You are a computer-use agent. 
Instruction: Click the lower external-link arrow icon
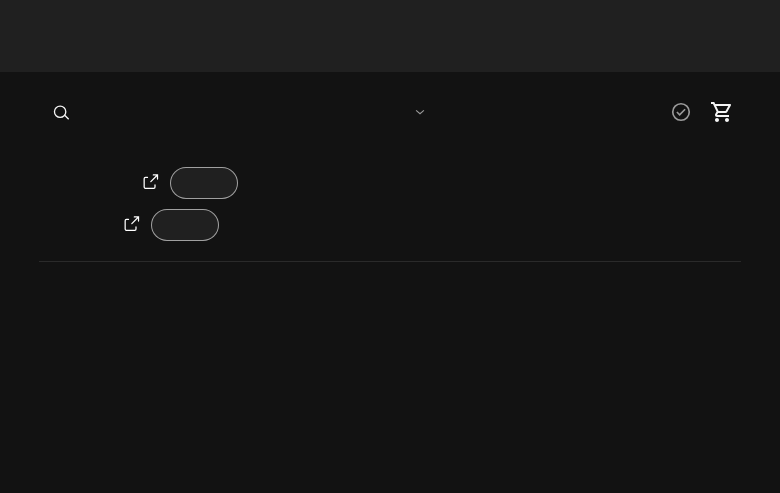point(132,223)
